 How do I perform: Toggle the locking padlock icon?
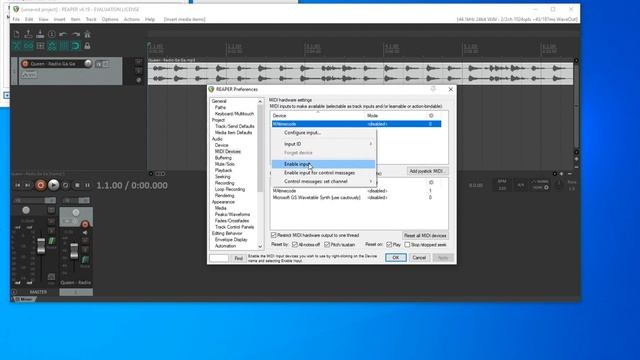[87, 46]
